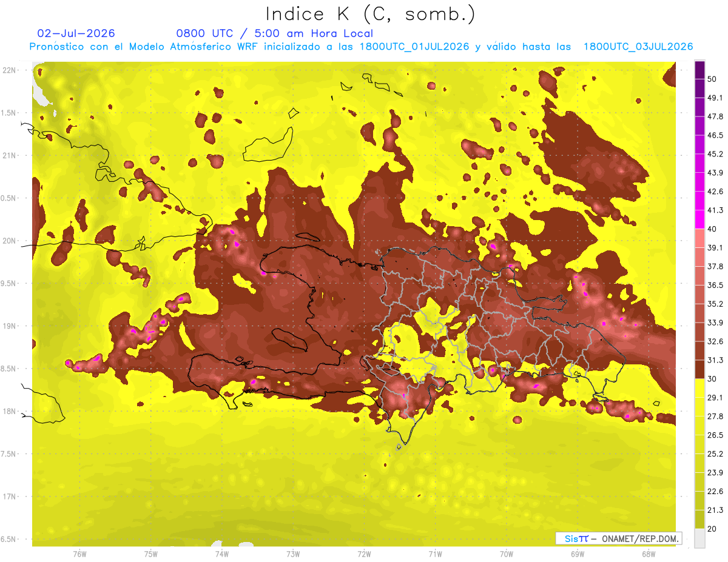The width and height of the screenshot is (728, 562).
Task: Click the colorbar label '46.5'
Action: pos(715,135)
